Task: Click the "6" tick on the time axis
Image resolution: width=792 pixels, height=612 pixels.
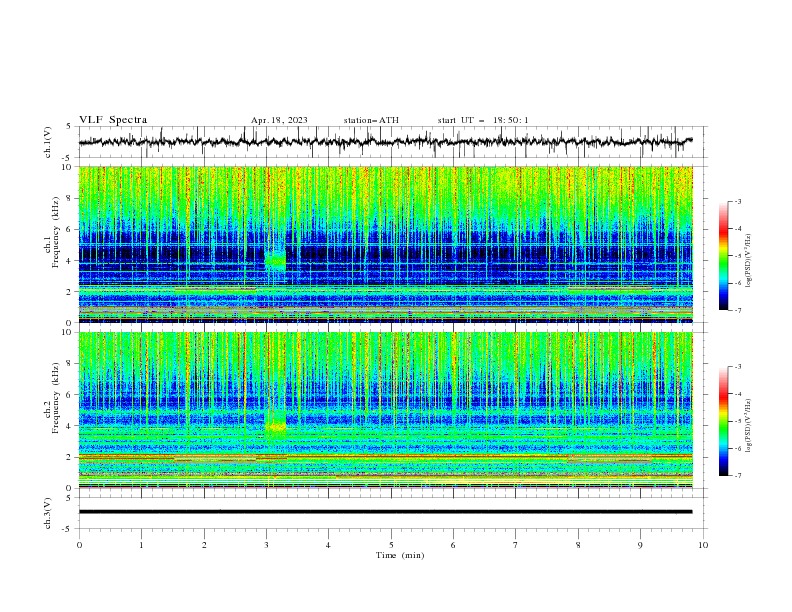Action: [x=453, y=545]
